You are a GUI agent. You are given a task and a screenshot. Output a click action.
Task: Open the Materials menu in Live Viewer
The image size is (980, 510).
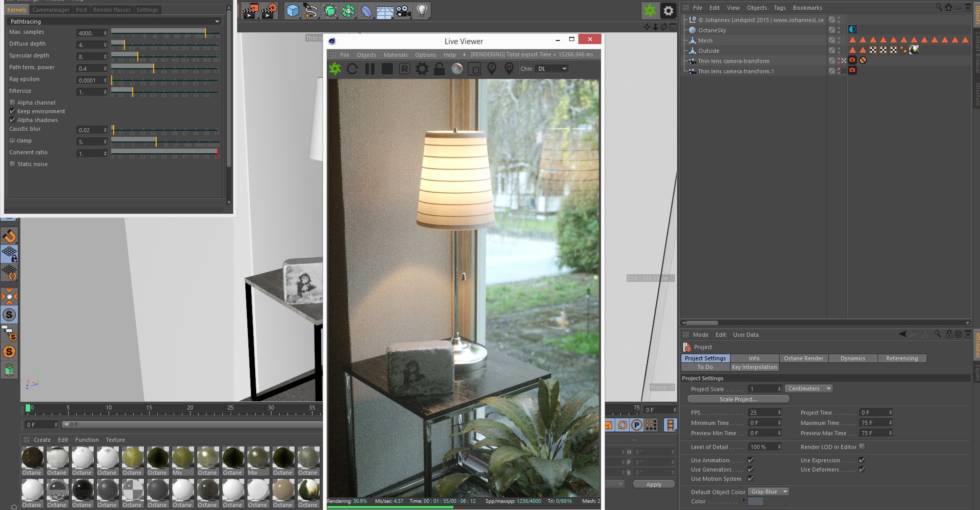(x=395, y=55)
